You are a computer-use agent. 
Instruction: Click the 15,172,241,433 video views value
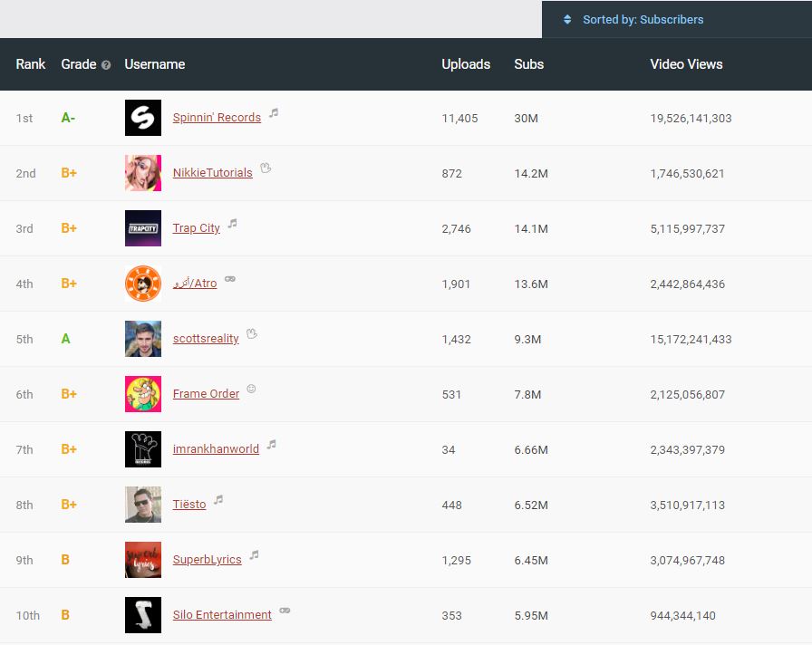click(x=691, y=340)
